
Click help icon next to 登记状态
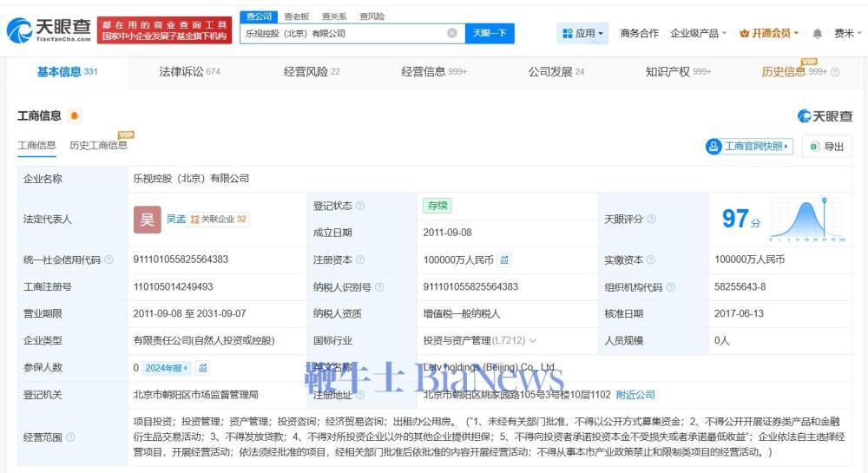360,207
